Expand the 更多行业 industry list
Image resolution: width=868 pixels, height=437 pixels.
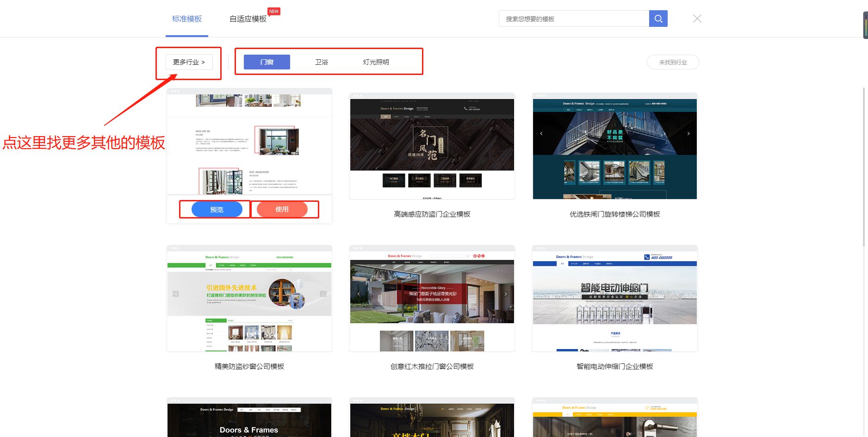click(x=188, y=62)
